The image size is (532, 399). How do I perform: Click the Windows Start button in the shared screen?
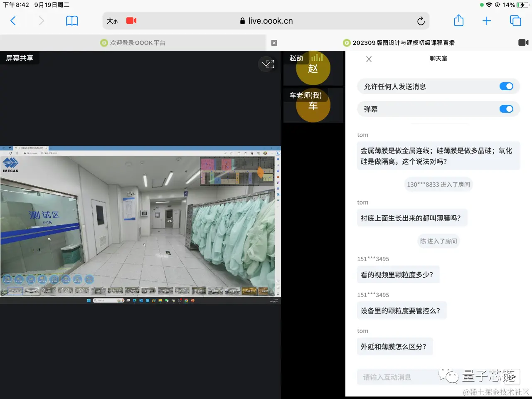pos(89,300)
